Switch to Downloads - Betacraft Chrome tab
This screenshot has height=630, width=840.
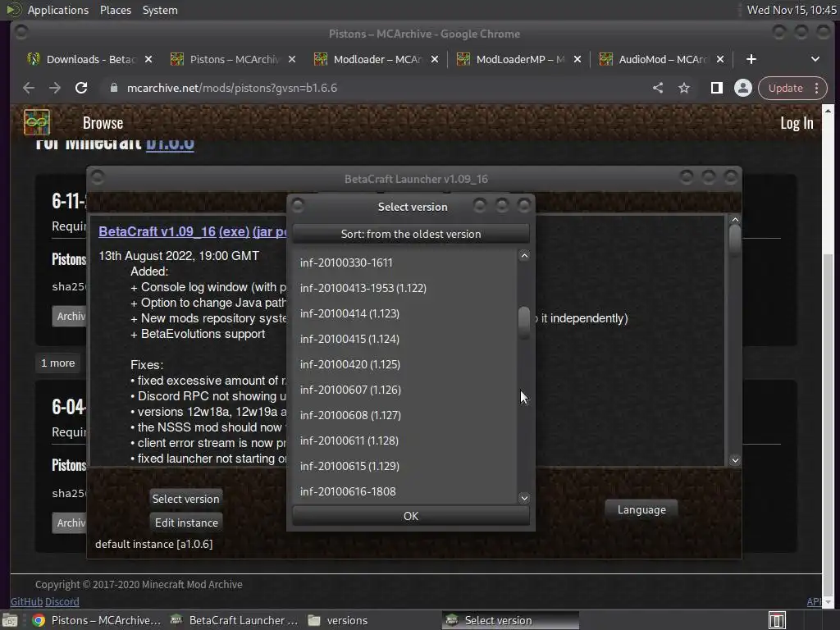pyautogui.click(x=91, y=59)
